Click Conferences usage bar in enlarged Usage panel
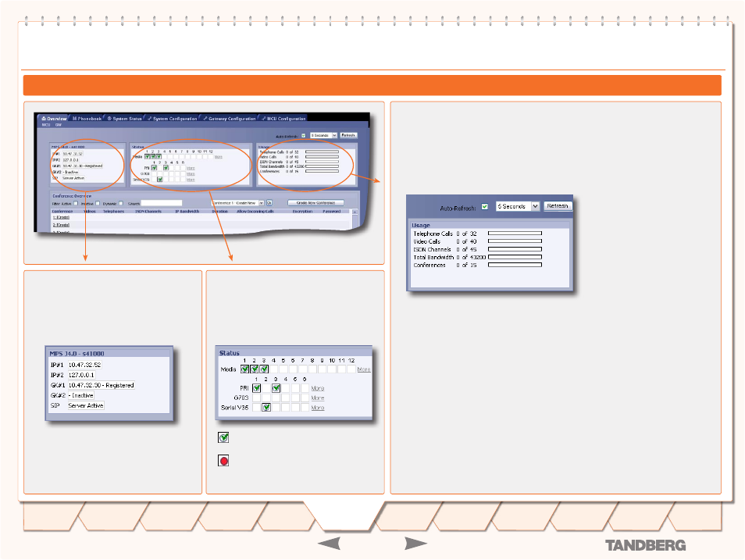Viewport: 745px width, 560px height. click(x=515, y=265)
